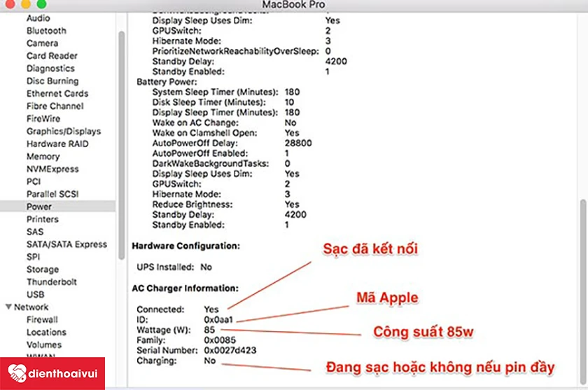588x390 pixels.
Task: Select PCI in the sidebar
Action: click(34, 181)
